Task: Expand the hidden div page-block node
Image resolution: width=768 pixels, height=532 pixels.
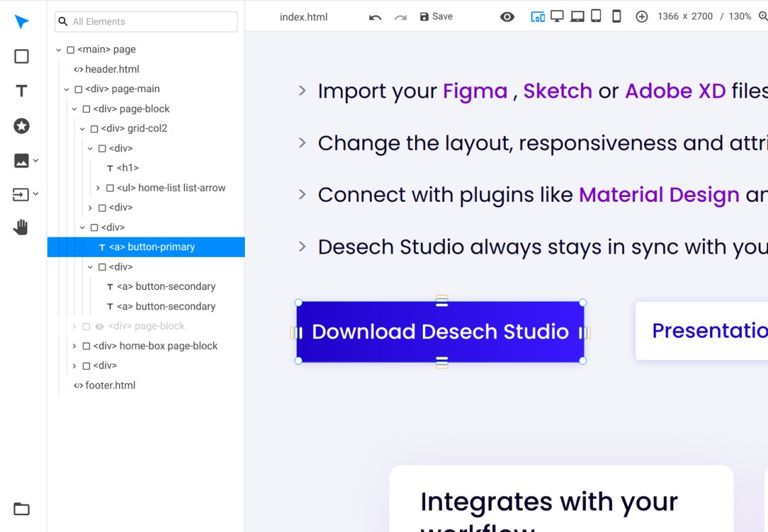Action: pyautogui.click(x=74, y=326)
